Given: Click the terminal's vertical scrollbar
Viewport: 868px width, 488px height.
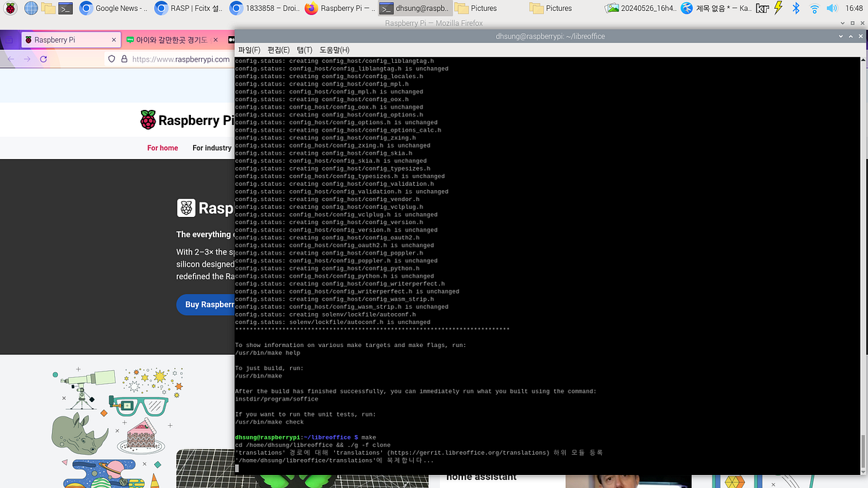Looking at the screenshot, I should click(863, 265).
